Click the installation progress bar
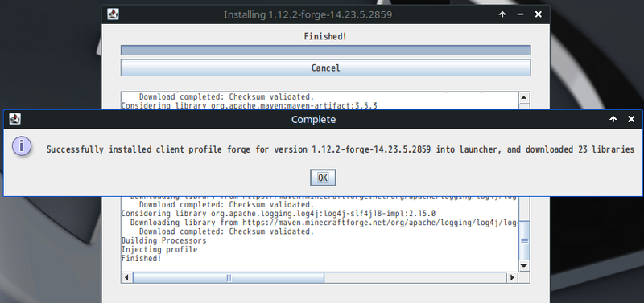Viewport: 644px width, 303px height. pos(325,50)
